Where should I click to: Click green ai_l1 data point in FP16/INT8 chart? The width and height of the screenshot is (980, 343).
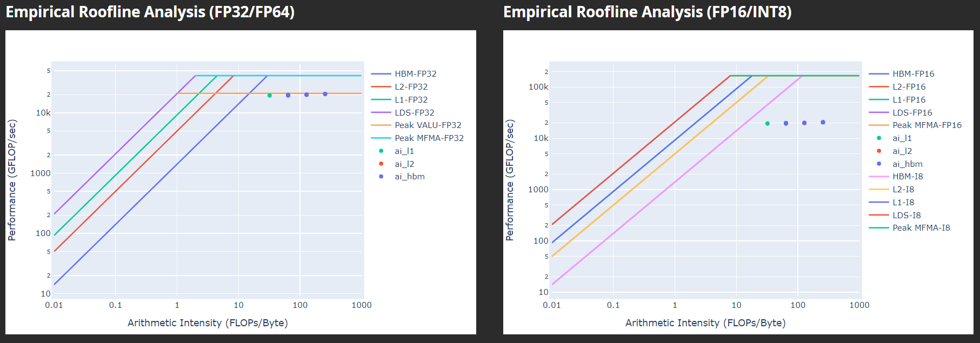coord(768,124)
